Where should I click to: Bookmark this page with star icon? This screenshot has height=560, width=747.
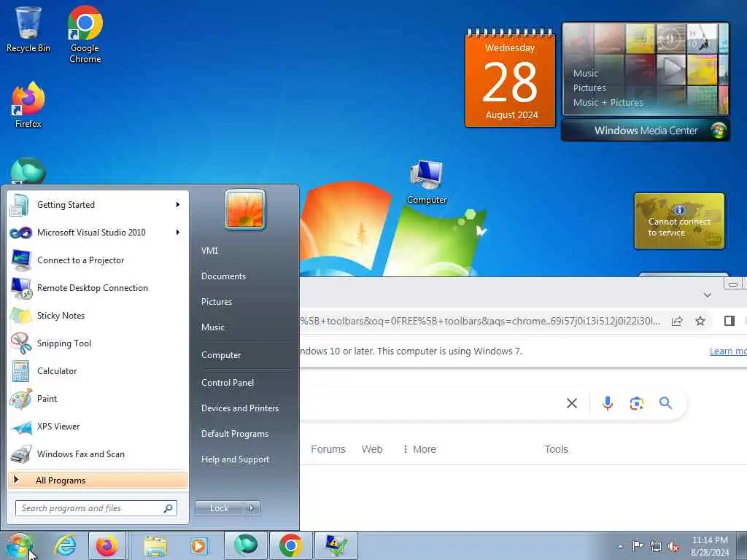[x=700, y=321]
